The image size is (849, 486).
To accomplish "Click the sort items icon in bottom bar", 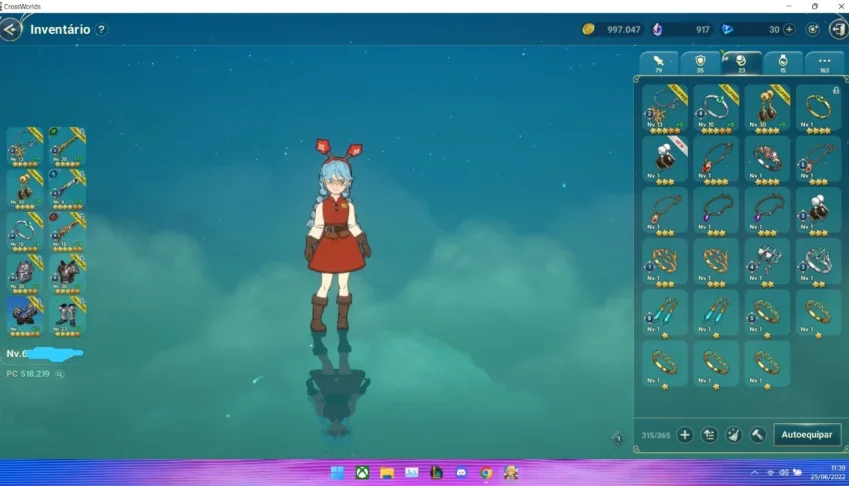I will click(x=709, y=435).
